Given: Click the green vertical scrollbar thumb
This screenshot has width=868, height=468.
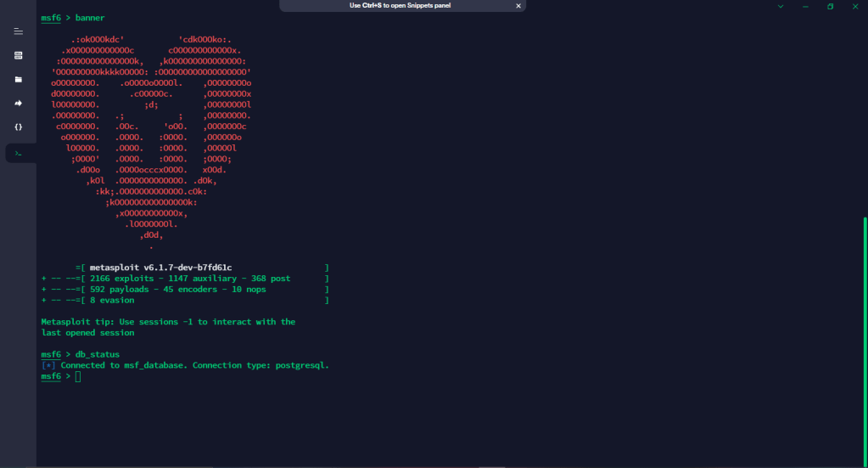Looking at the screenshot, I should 865,340.
